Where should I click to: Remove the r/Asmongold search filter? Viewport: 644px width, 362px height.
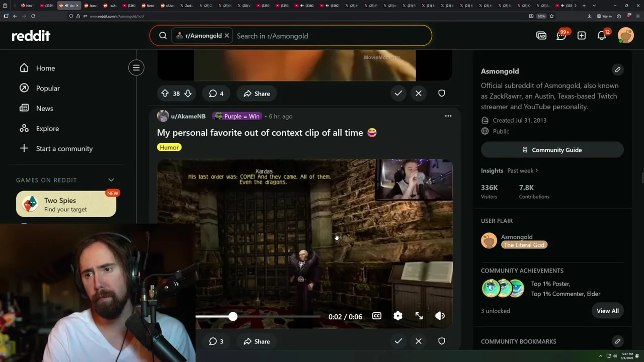[227, 36]
